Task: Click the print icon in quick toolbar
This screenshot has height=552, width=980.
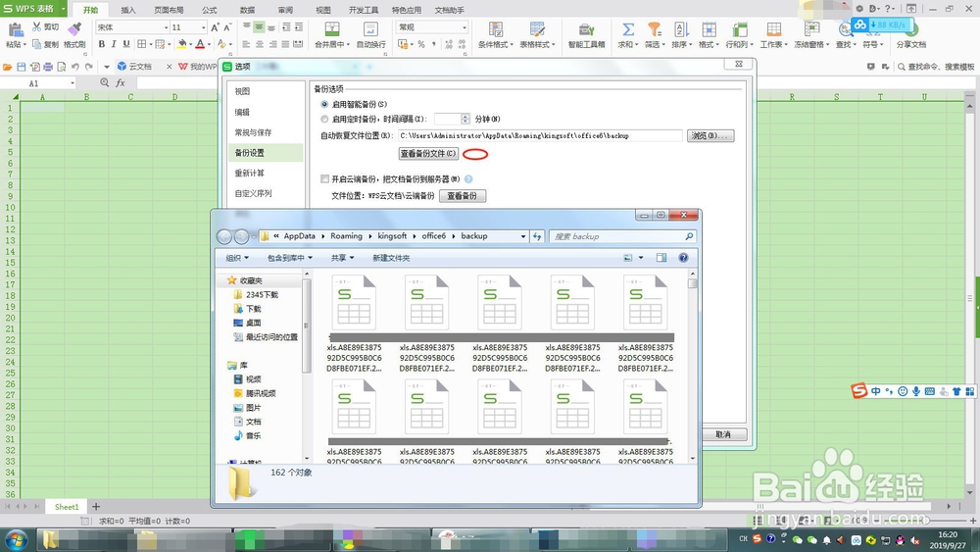Action: pyautogui.click(x=48, y=67)
